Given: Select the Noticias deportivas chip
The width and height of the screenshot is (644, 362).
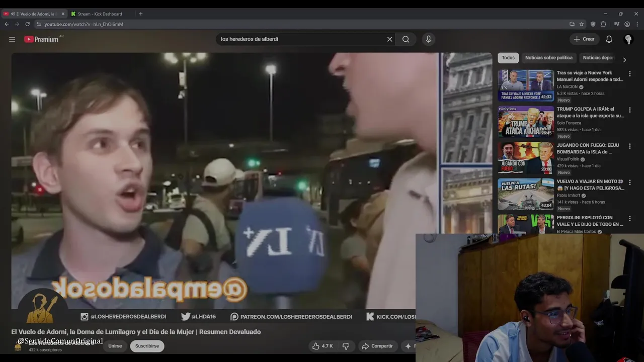Looking at the screenshot, I should pyautogui.click(x=599, y=58).
